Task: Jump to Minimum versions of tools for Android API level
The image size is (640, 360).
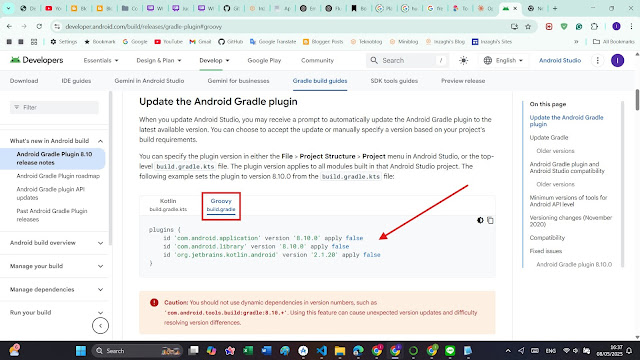Action: tap(568, 201)
